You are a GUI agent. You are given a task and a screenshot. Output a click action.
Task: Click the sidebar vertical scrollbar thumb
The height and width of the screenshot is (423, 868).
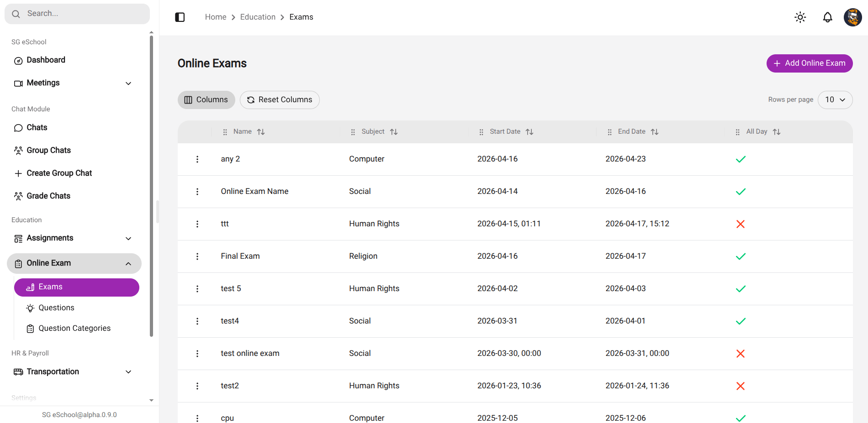point(151,186)
